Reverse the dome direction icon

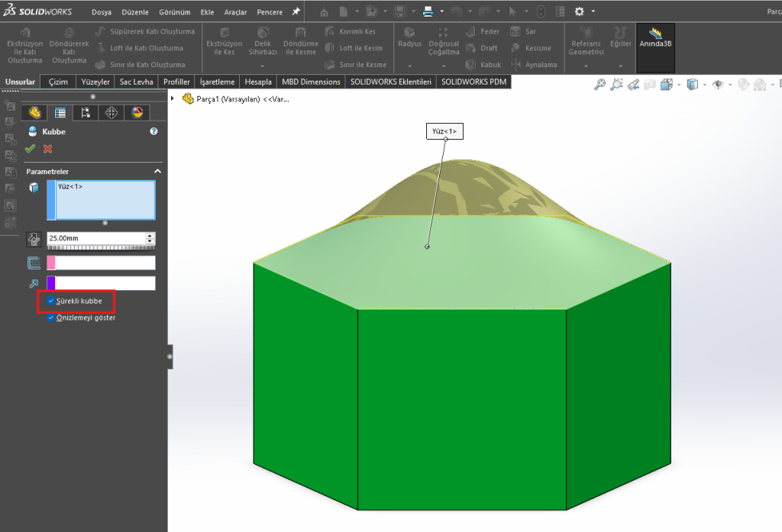pyautogui.click(x=34, y=239)
